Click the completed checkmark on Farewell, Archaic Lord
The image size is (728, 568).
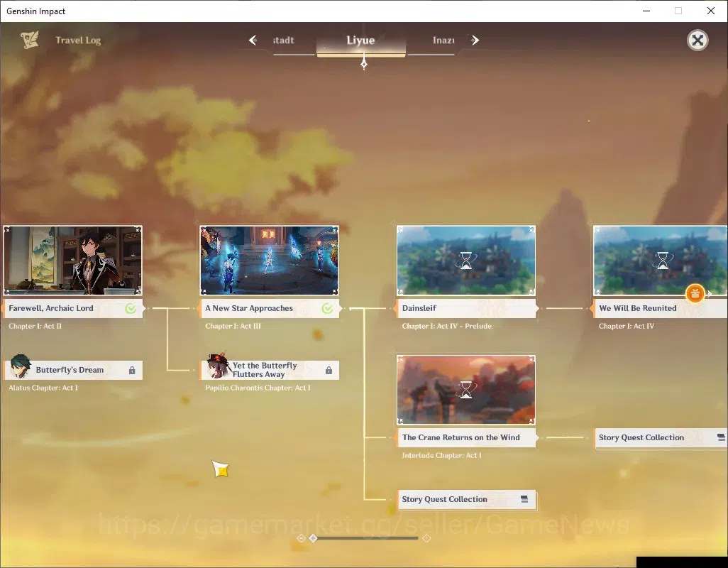pyautogui.click(x=131, y=308)
